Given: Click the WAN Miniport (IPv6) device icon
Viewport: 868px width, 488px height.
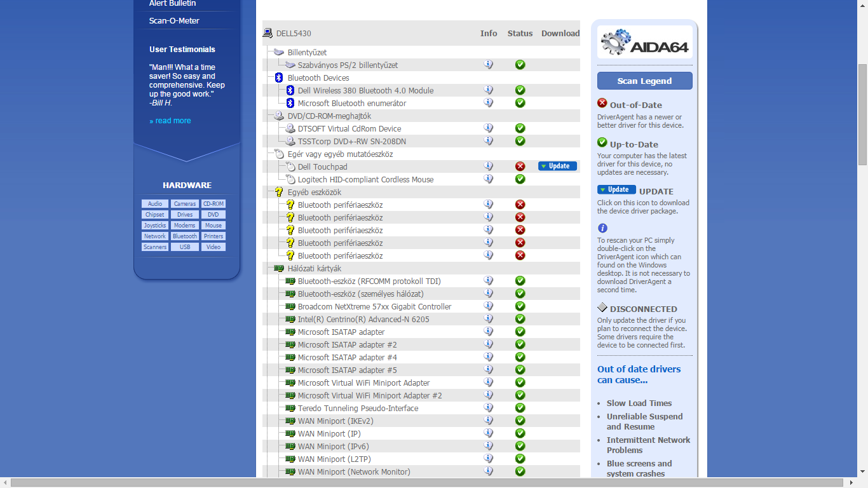Looking at the screenshot, I should [x=290, y=446].
